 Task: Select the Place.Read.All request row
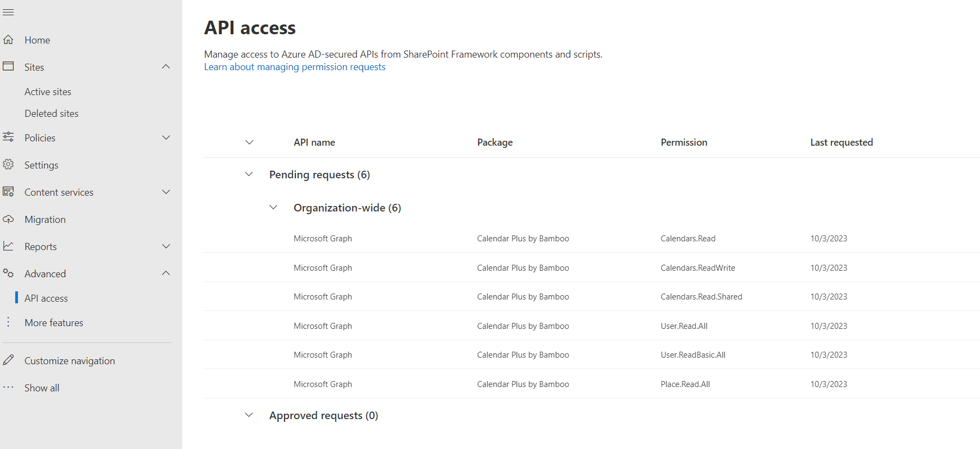592,384
